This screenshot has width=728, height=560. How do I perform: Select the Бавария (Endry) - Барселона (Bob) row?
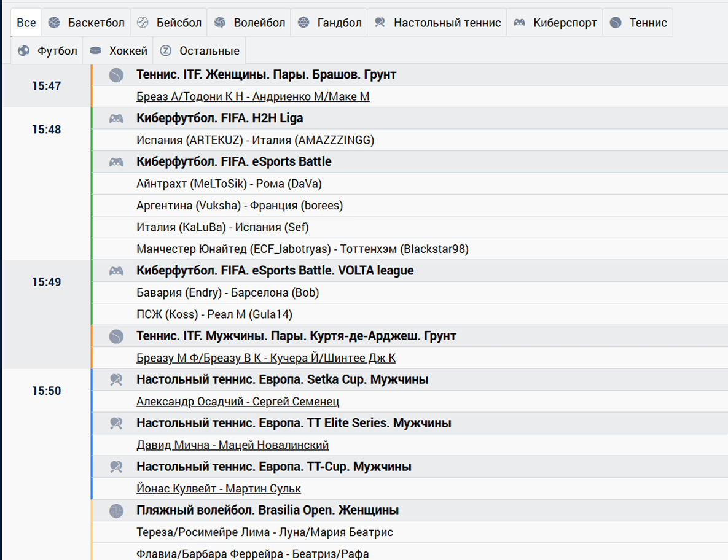point(227,293)
